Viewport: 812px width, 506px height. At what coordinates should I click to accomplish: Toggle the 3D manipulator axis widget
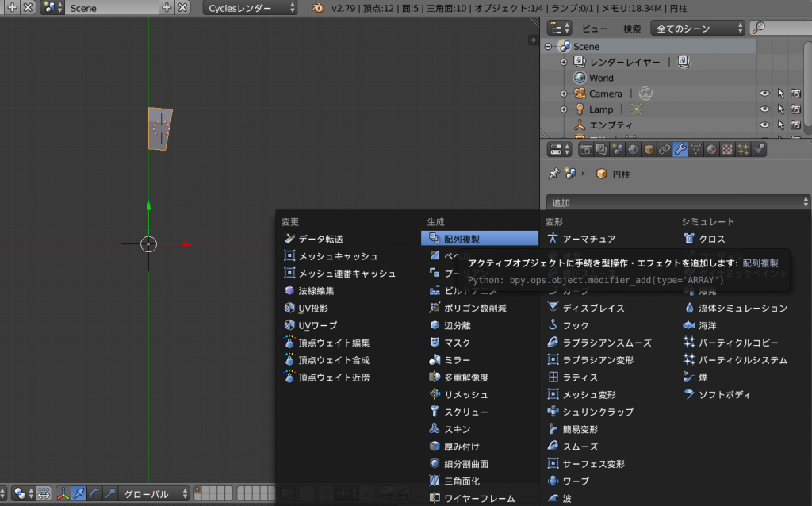(63, 494)
